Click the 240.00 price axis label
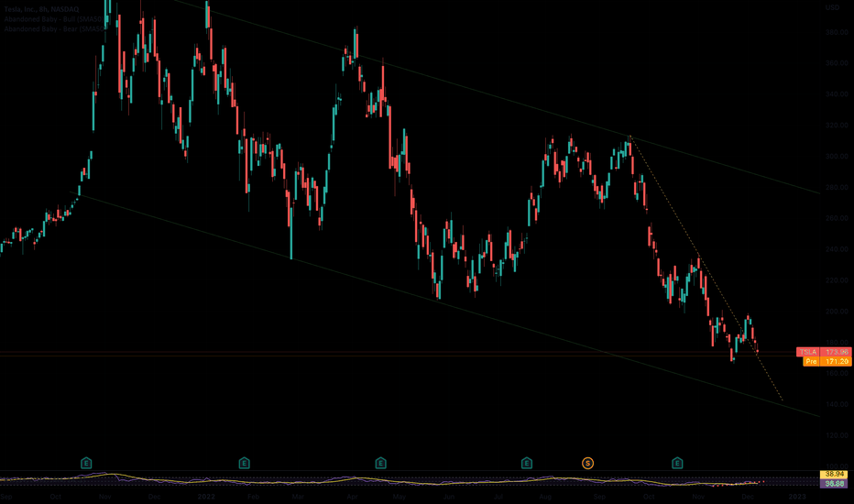The height and width of the screenshot is (504, 854). [837, 249]
